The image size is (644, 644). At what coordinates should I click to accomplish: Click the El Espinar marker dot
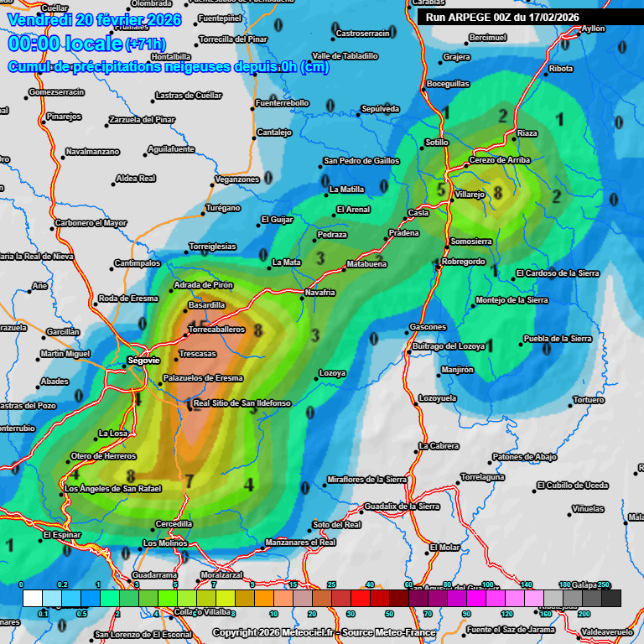tap(40, 539)
